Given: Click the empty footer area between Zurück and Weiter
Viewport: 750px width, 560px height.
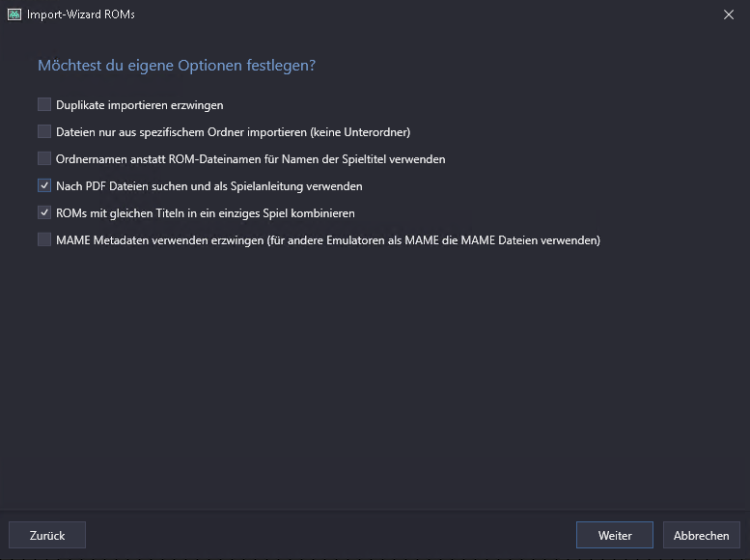Looking at the screenshot, I should (x=328, y=535).
